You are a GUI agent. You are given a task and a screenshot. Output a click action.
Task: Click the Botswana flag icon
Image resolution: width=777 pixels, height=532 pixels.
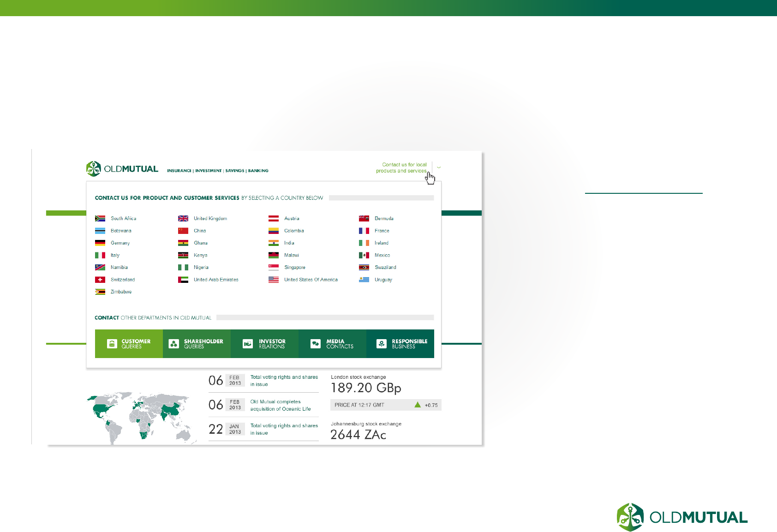tap(100, 231)
